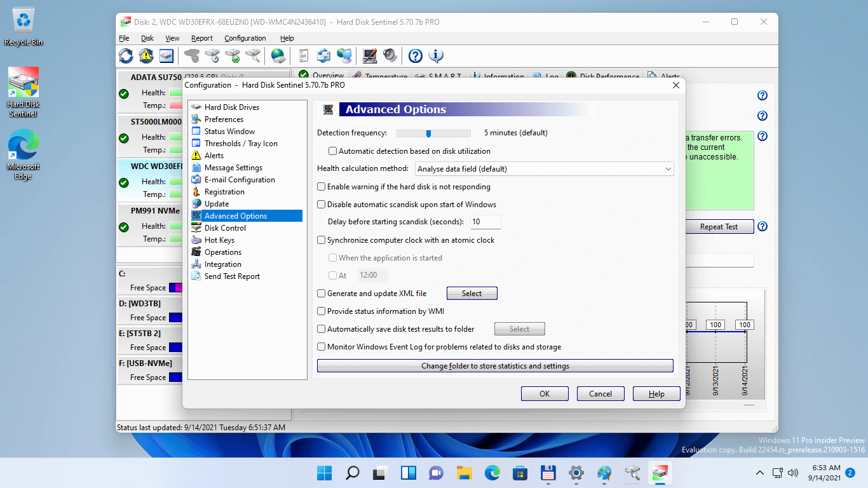Open File Explorer from taskbar
The width and height of the screenshot is (868, 488).
[x=465, y=473]
